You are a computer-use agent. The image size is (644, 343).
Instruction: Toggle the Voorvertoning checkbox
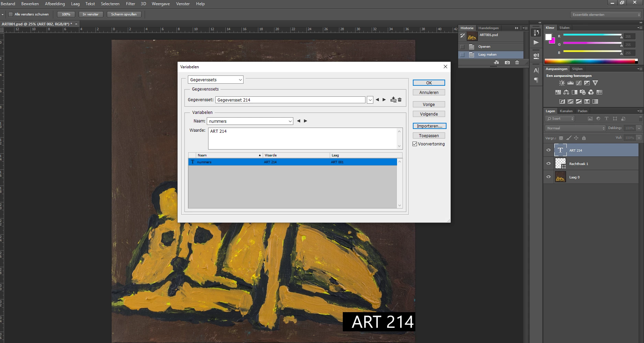pos(415,144)
